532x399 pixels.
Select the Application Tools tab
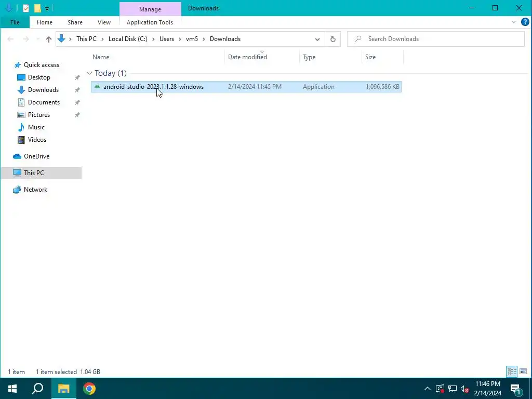[150, 22]
